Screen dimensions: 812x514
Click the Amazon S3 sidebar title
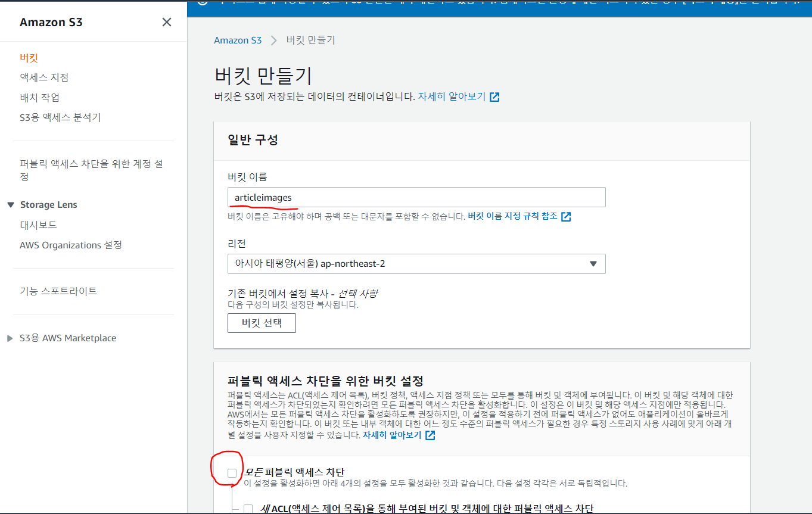click(x=51, y=23)
